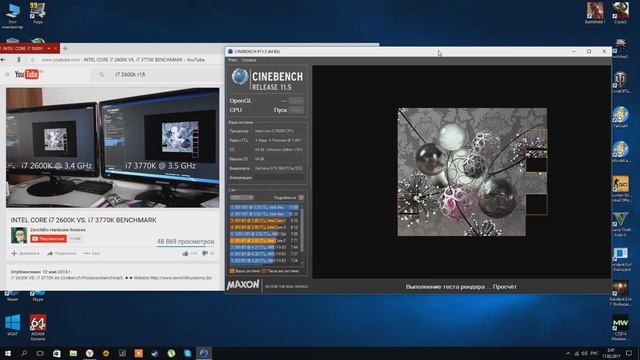Open the YouTube hamburger guide menu
This screenshot has height=360, width=640.
pyautogui.click(x=7, y=74)
